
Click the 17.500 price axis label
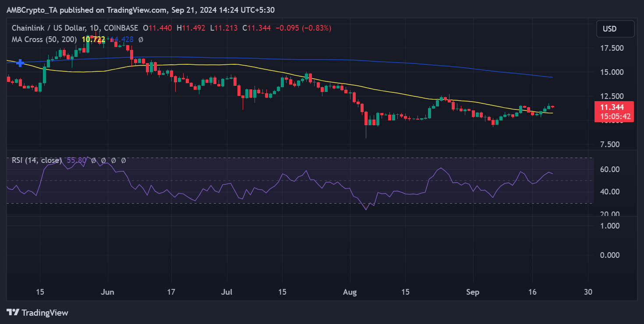[612, 48]
